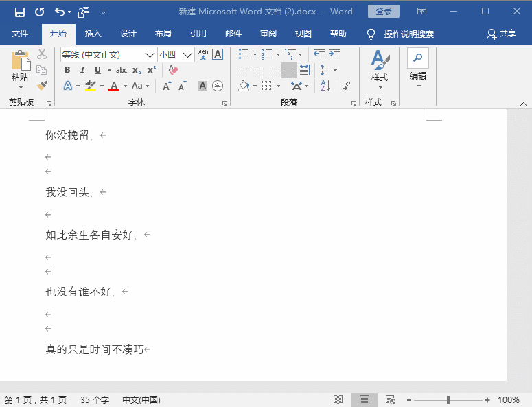Switch to the Design (设计) tab
532x407 pixels.
(128, 34)
